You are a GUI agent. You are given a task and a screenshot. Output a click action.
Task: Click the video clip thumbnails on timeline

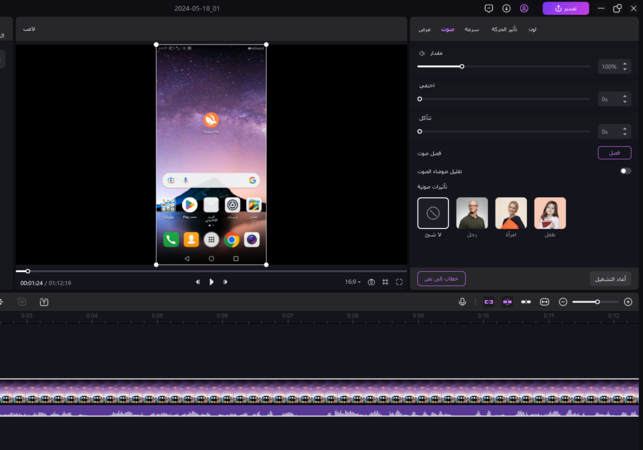pos(319,391)
